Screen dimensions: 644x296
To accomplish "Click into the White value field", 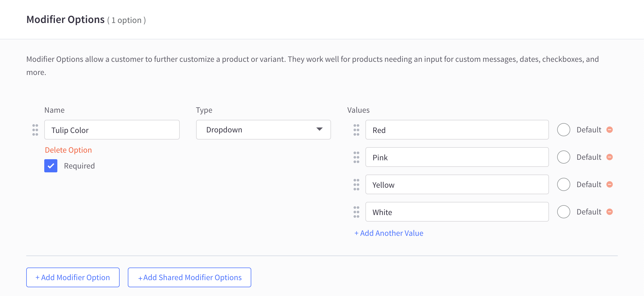I will point(457,212).
